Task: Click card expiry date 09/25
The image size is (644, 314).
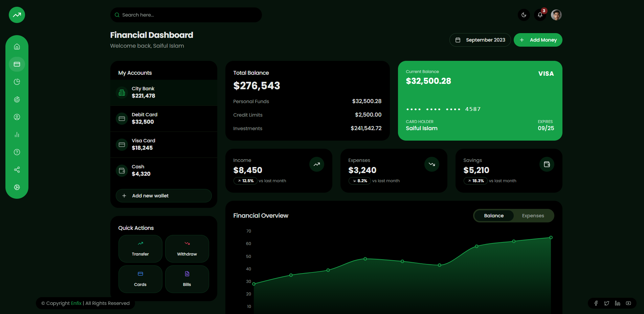Action: 546,128
